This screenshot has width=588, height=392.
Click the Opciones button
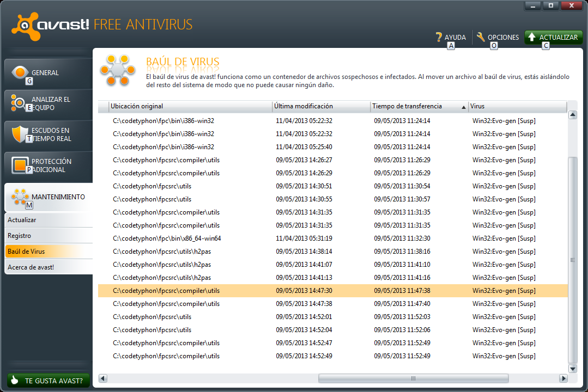tap(498, 37)
